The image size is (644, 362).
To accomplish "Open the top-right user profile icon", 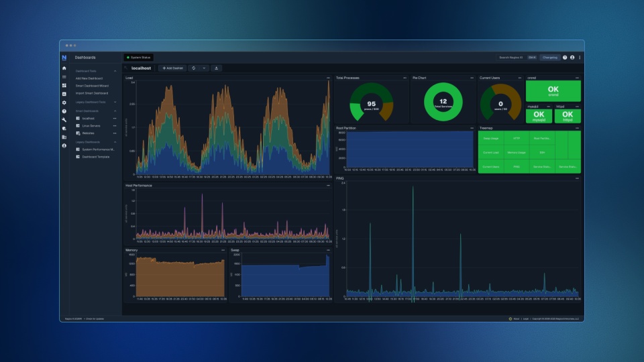I will point(572,58).
